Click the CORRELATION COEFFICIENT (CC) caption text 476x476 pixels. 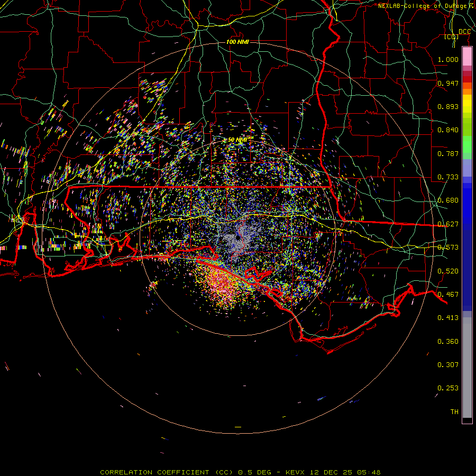tap(167, 472)
